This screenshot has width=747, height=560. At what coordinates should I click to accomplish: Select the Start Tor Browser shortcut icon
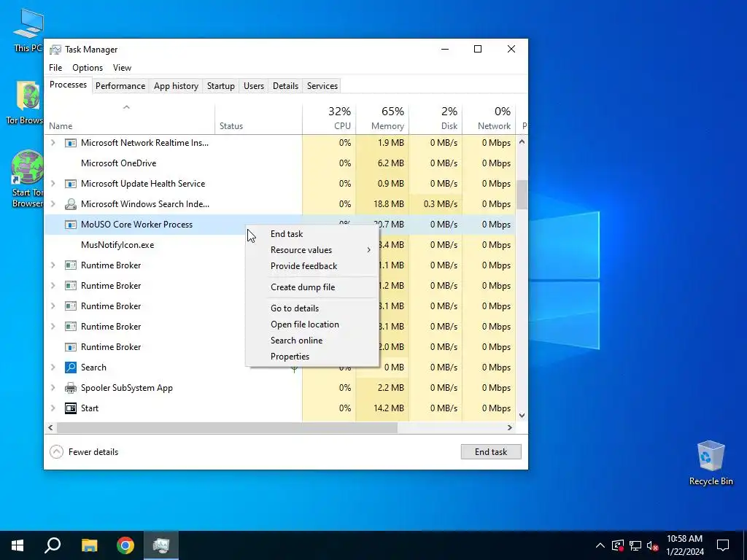pos(28,179)
